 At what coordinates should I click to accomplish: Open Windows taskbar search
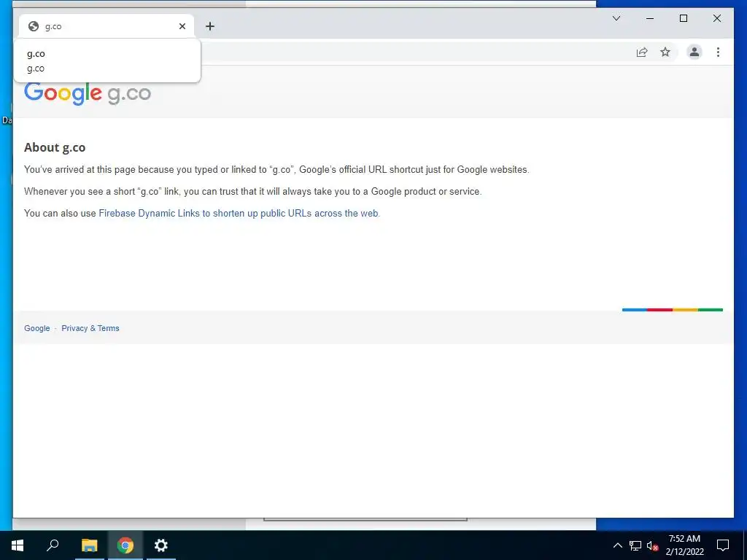coord(53,545)
